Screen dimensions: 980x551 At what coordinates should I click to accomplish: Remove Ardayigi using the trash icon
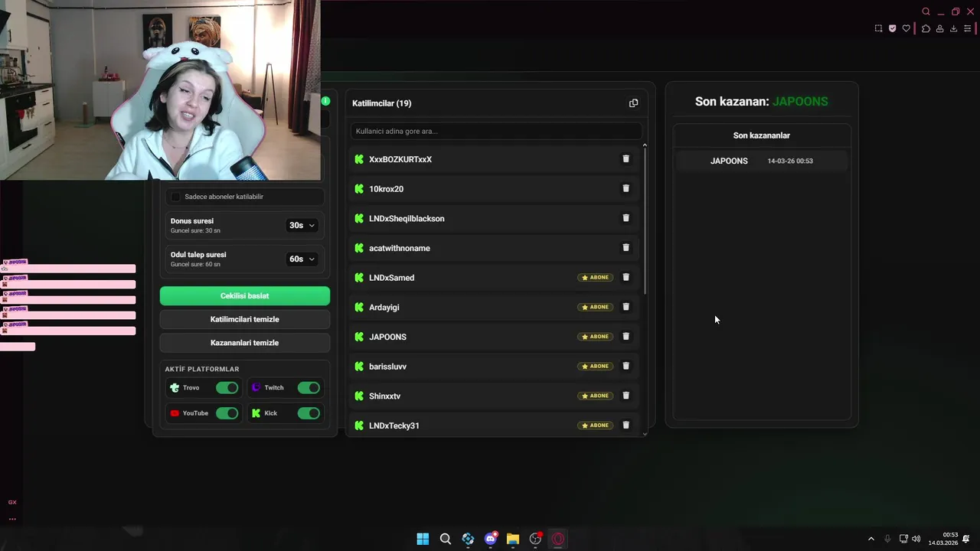tap(626, 307)
